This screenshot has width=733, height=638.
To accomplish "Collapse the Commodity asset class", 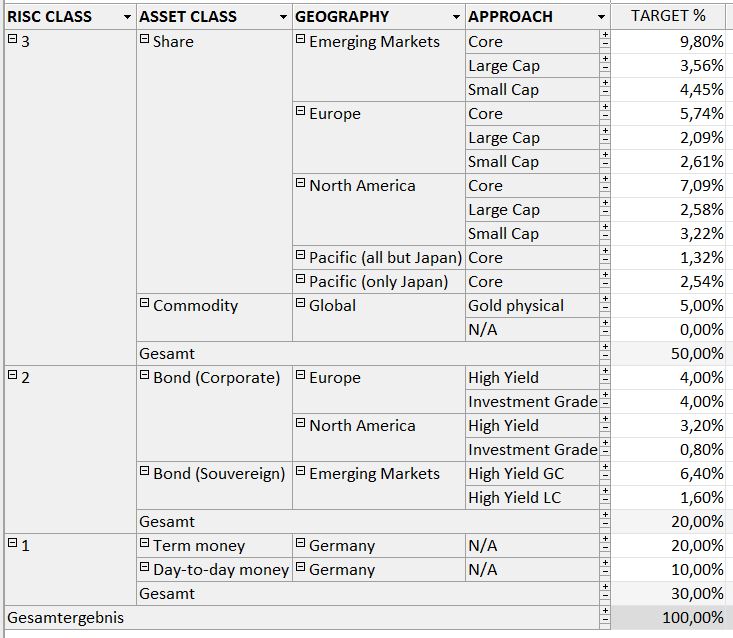I will (145, 304).
